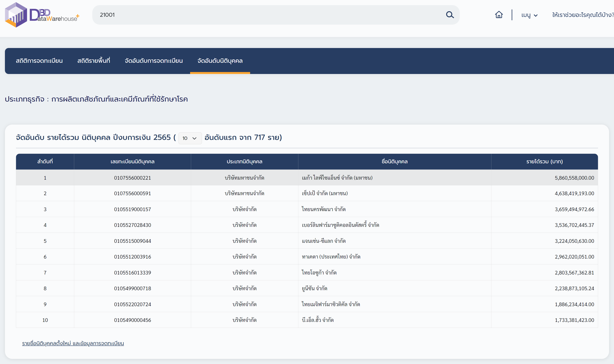Click the ลำดับที่ column header
Screen dimensions: 614x364
pyautogui.click(x=45, y=162)
